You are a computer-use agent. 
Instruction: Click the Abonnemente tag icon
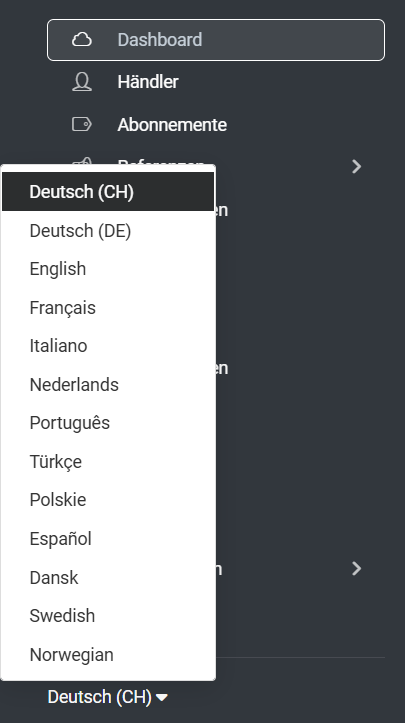pos(82,124)
